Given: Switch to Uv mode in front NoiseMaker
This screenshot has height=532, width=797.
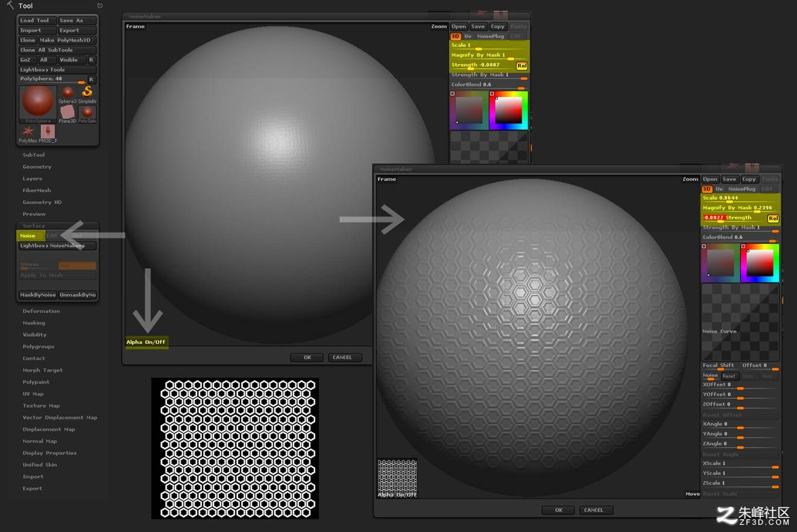Looking at the screenshot, I should (x=719, y=189).
